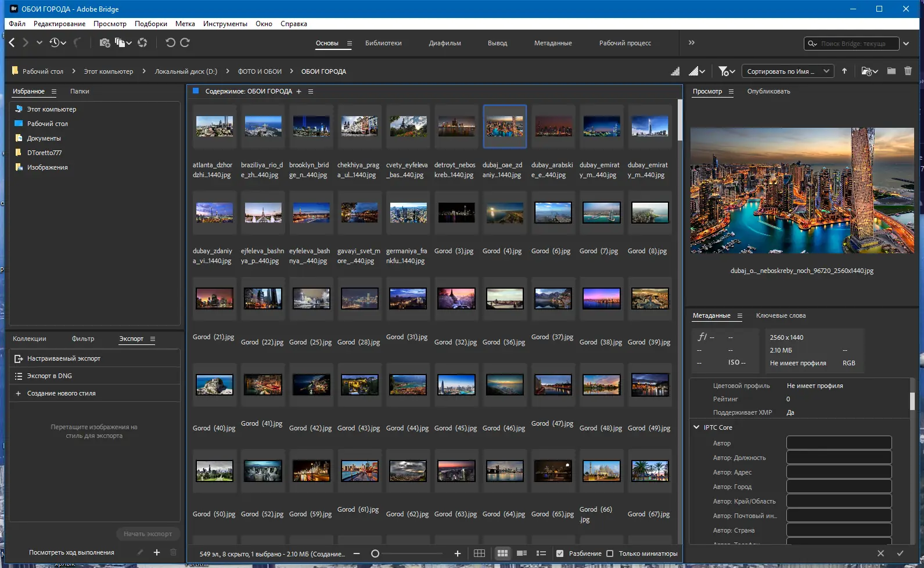This screenshot has height=568, width=924.
Task: Toggle ascending sort order arrow
Action: (844, 71)
